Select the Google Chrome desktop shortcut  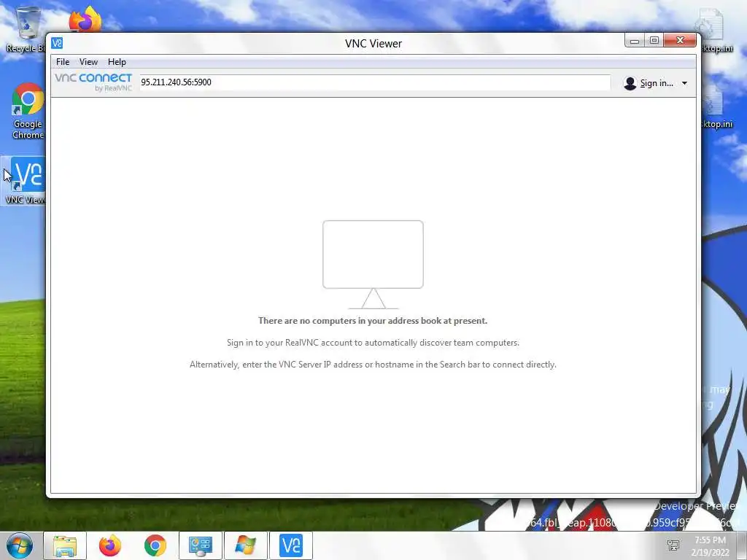(x=28, y=112)
